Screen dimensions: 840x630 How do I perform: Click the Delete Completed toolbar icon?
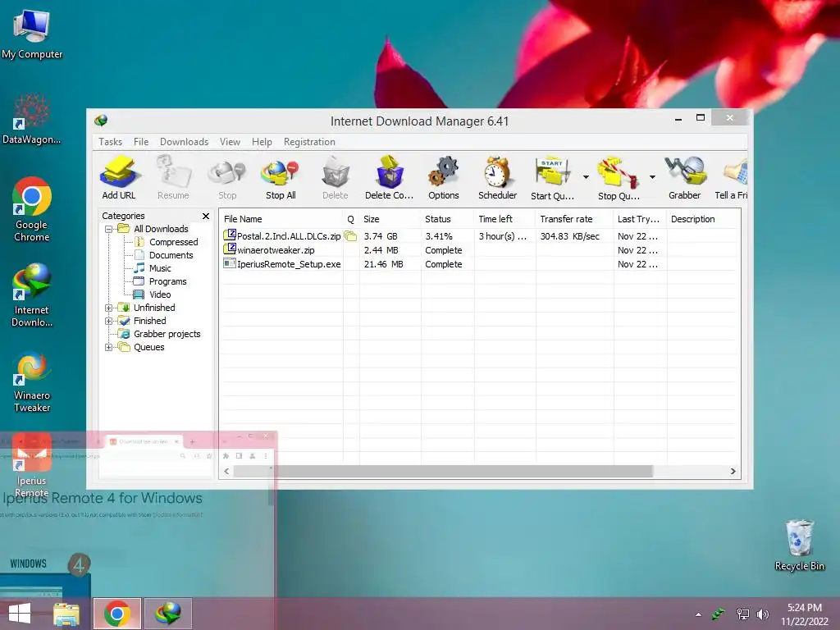[389, 178]
